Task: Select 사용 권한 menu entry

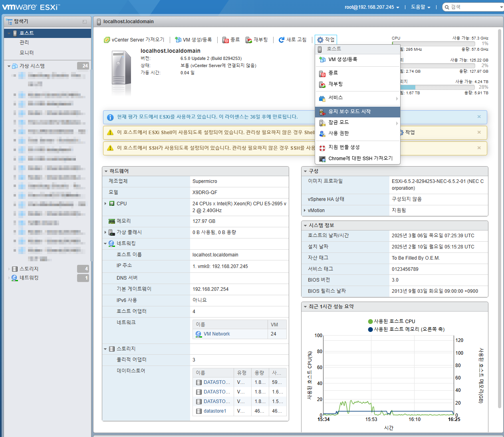Action: [357, 133]
